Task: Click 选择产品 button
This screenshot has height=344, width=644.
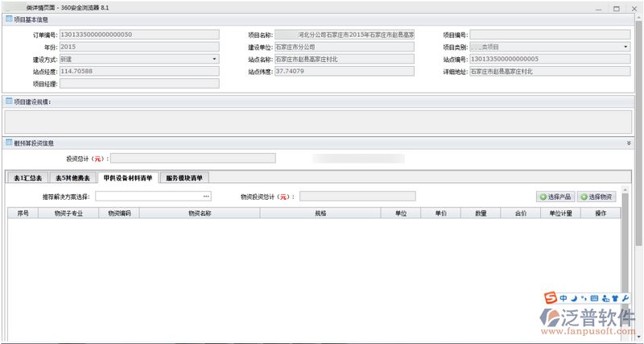Action: coord(555,197)
